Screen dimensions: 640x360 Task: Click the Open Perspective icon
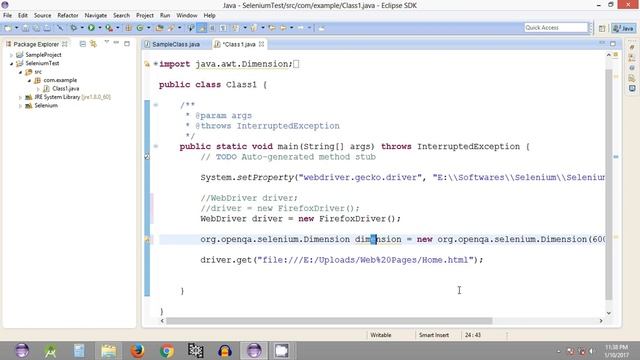click(x=602, y=28)
